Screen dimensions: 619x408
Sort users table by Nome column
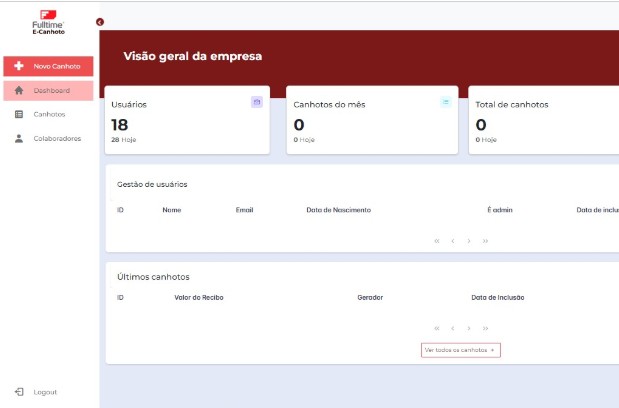172,210
